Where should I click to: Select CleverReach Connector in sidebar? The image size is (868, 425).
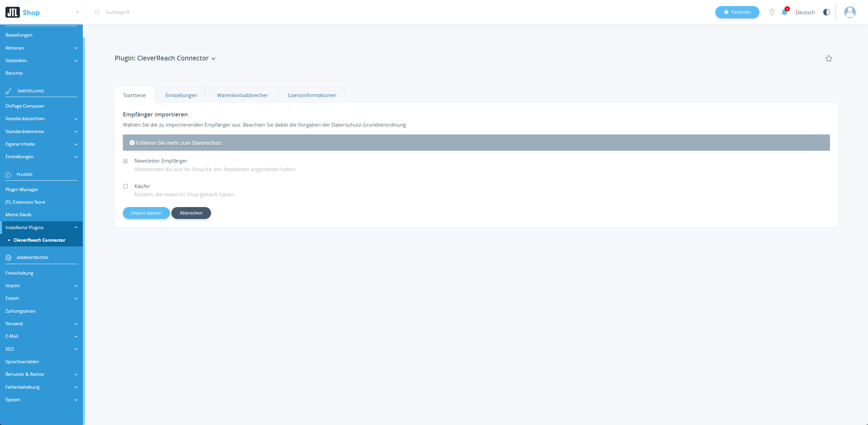(x=39, y=240)
